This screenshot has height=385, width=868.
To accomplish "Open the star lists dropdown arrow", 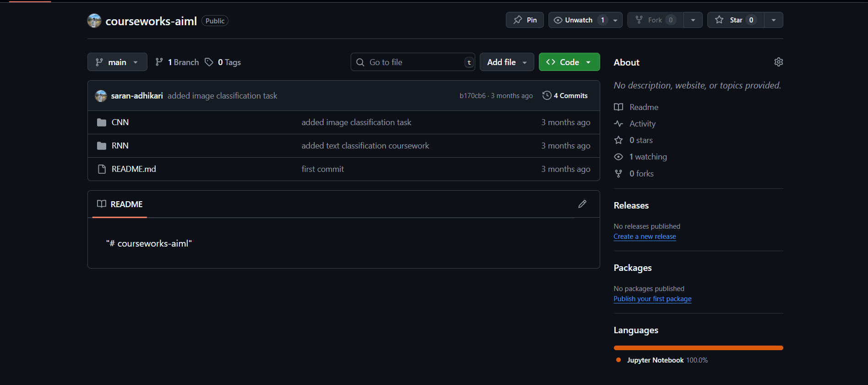I will 773,20.
